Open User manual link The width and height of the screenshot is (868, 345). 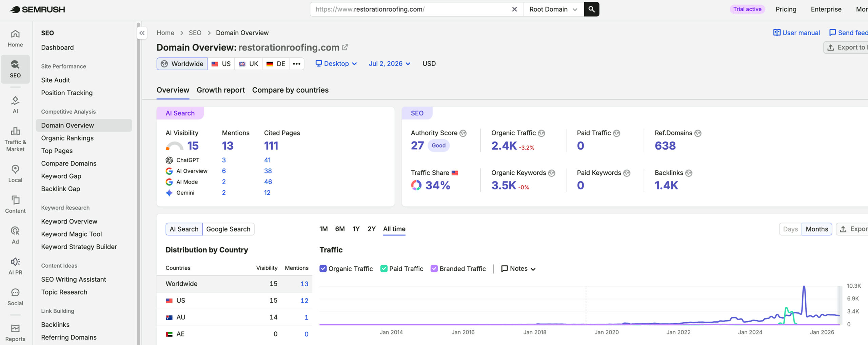[796, 33]
